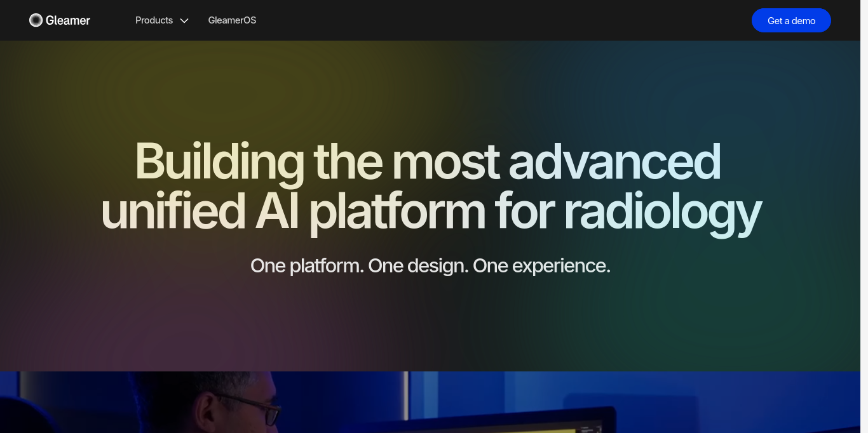Click the word "Building" in the headline
The image size is (868, 433).
click(x=219, y=162)
